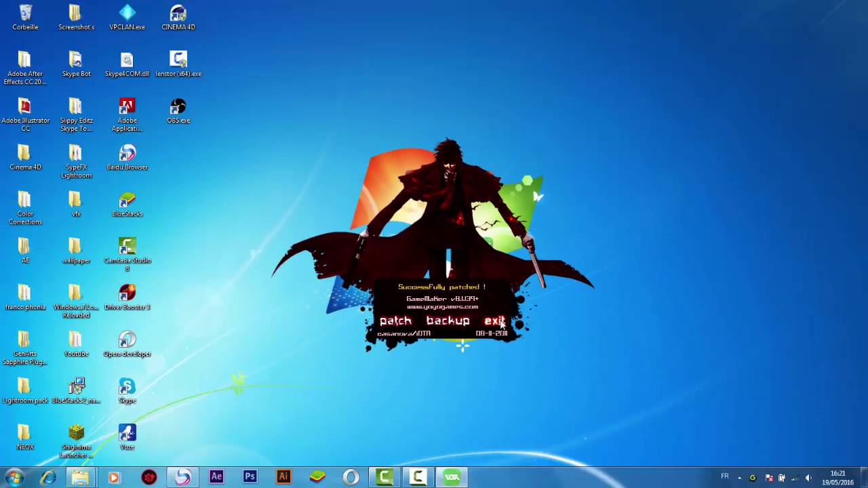Viewport: 868px width, 488px height.
Task: Click exit in the patcher window
Action: click(494, 321)
